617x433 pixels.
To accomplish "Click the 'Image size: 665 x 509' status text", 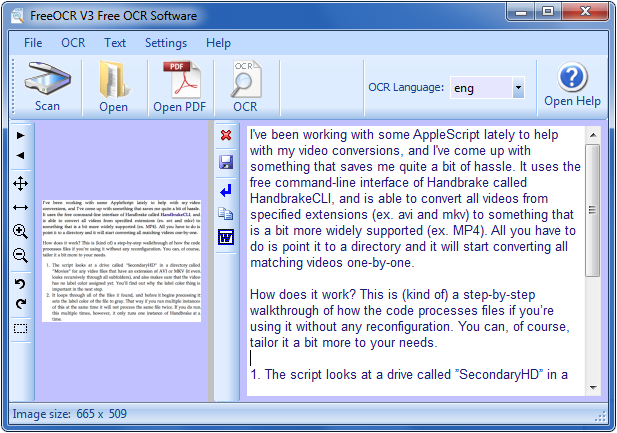I will (x=70, y=414).
